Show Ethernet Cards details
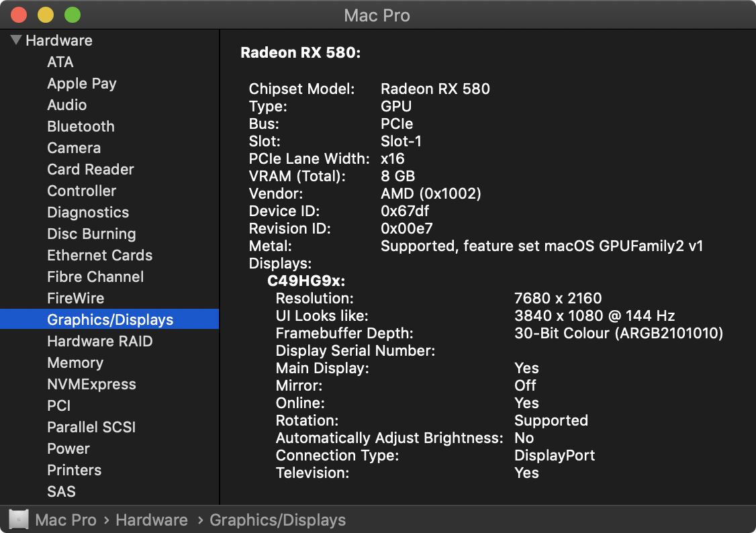 (x=99, y=255)
